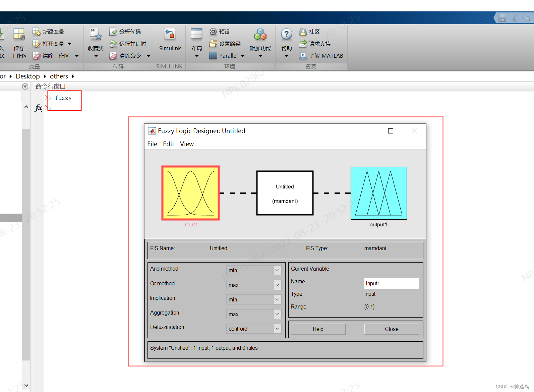Click the FIS Type value mamdani
This screenshot has height=392, width=534.
(x=375, y=248)
